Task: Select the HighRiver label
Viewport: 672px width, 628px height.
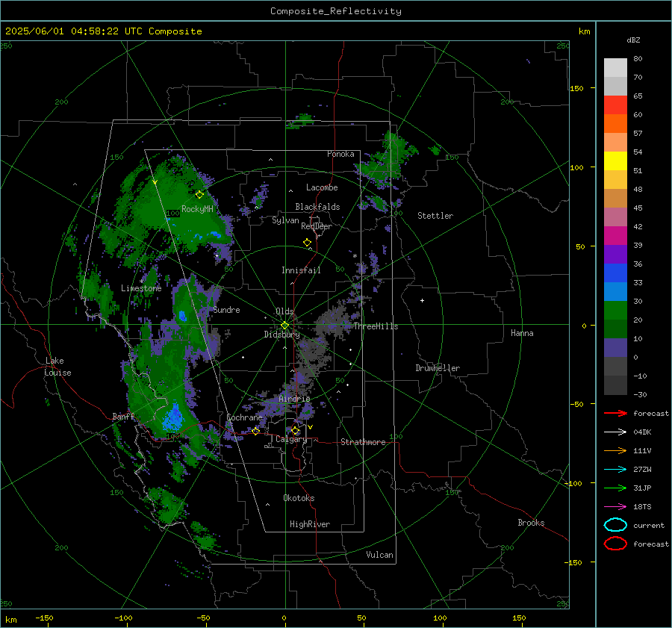Action: 309,524
